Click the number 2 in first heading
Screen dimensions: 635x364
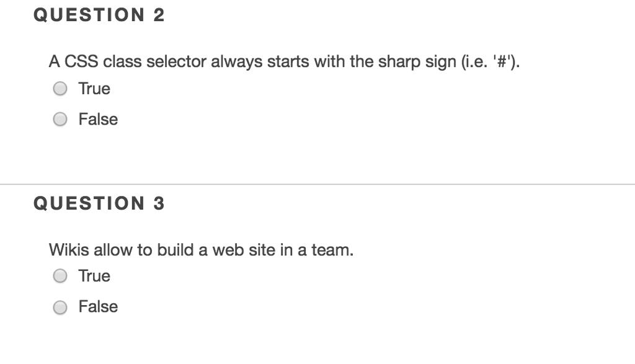pyautogui.click(x=159, y=15)
